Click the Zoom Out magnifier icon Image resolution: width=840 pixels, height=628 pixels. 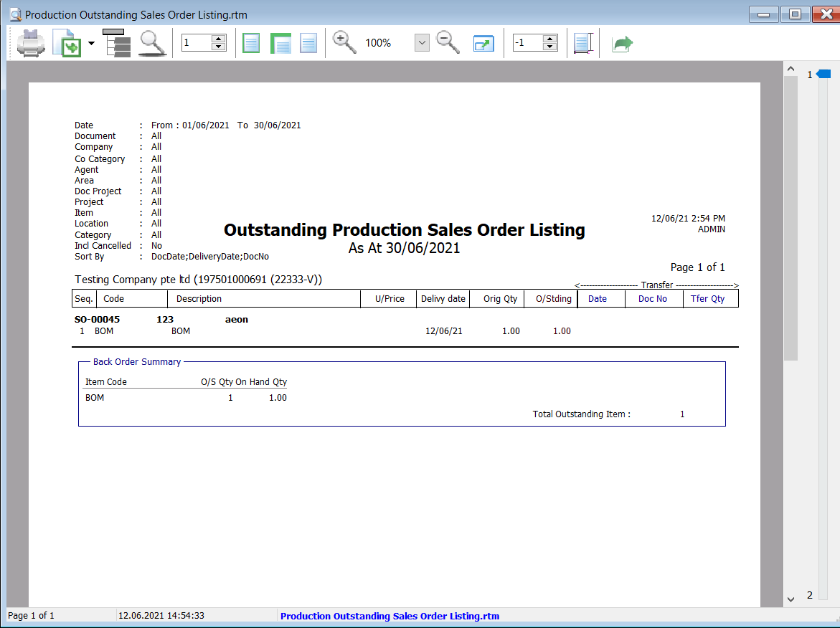pyautogui.click(x=448, y=42)
